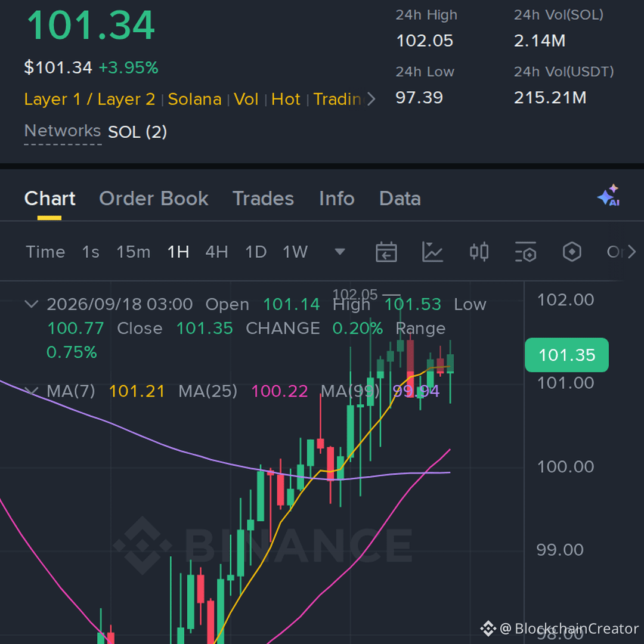Image resolution: width=644 pixels, height=644 pixels.
Task: Click the Networks label link
Action: (x=63, y=131)
